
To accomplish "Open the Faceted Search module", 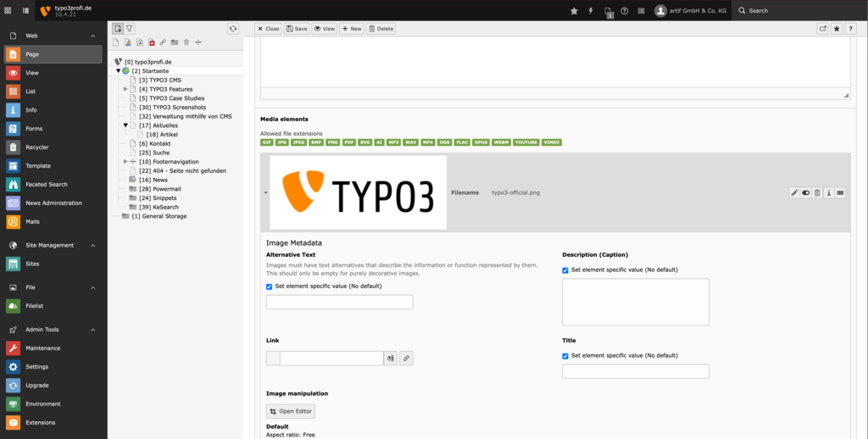I will [x=53, y=185].
